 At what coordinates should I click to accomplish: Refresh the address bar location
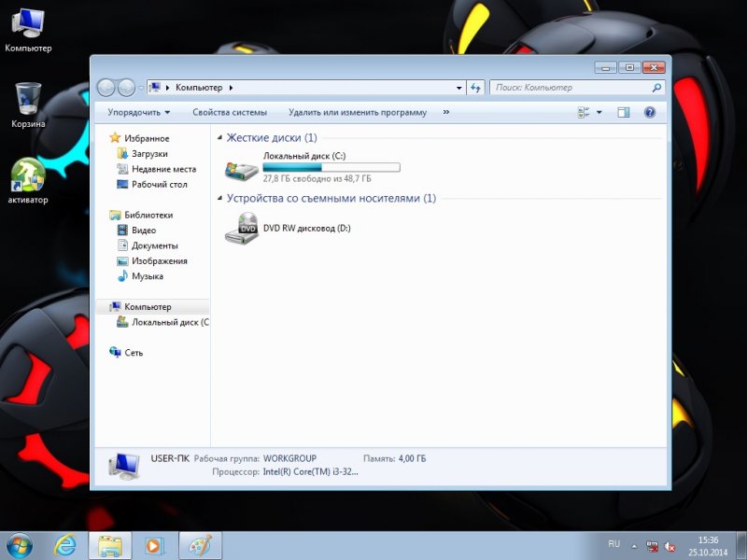coord(475,88)
